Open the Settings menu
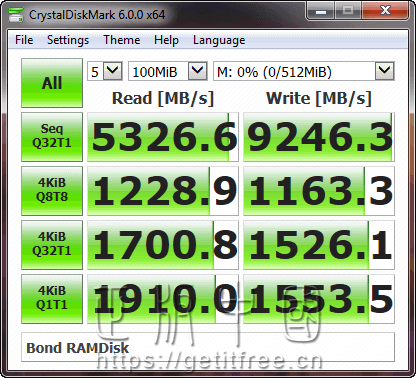This screenshot has width=416, height=378. 68,40
